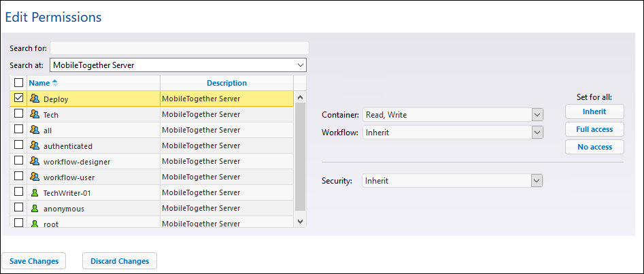This screenshot has width=644, height=274.
Task: Check the workflow-user row checkbox
Action: click(18, 177)
